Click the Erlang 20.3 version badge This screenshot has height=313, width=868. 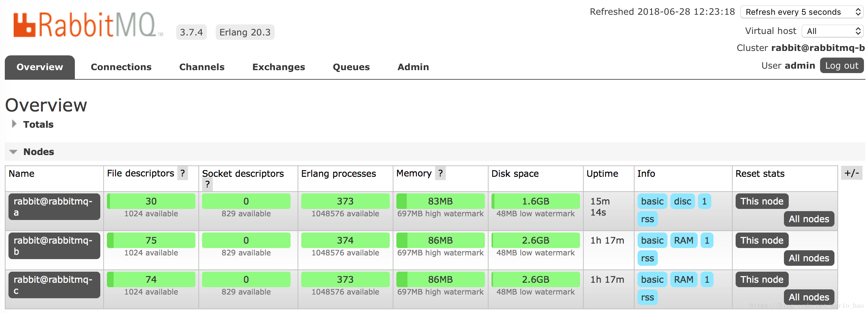(x=245, y=32)
